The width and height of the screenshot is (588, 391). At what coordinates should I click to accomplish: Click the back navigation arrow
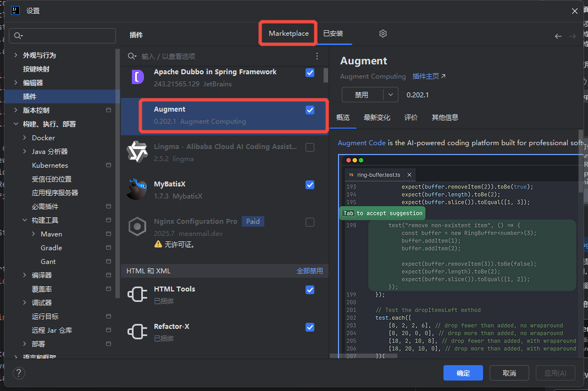[x=558, y=36]
